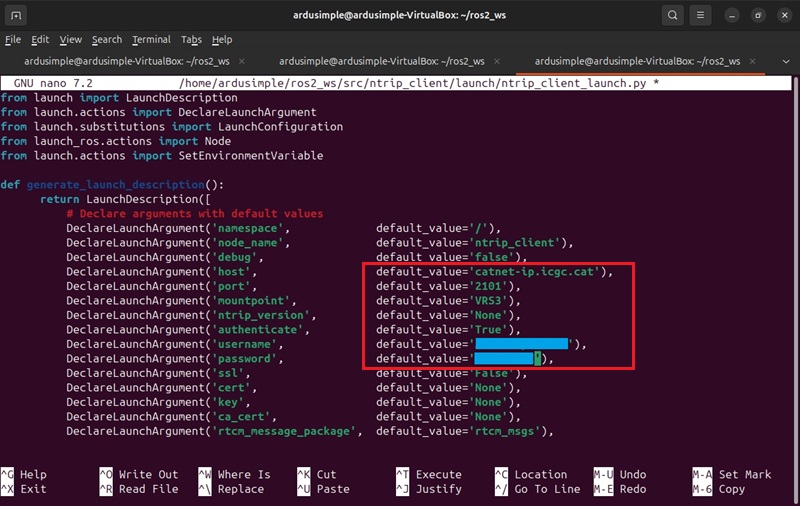Open the View menu
This screenshot has height=506, width=800.
click(x=70, y=39)
